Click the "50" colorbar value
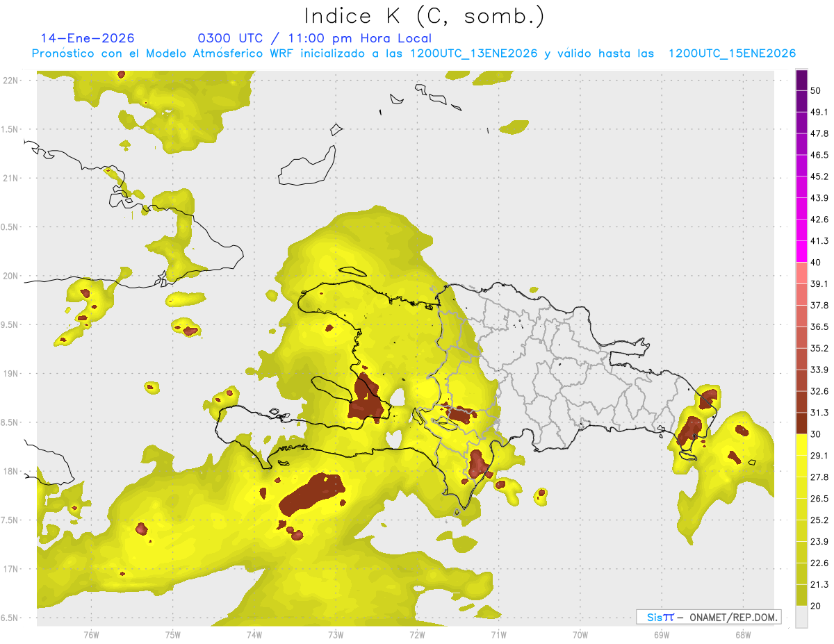Viewport: 834px width, 644px height. 816,90
